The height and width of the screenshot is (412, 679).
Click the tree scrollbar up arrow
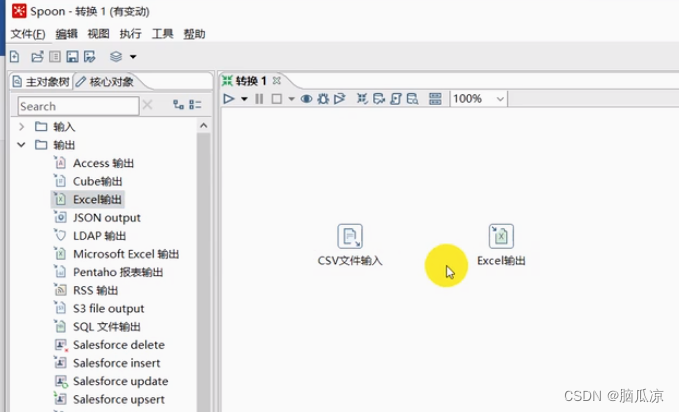(x=204, y=126)
